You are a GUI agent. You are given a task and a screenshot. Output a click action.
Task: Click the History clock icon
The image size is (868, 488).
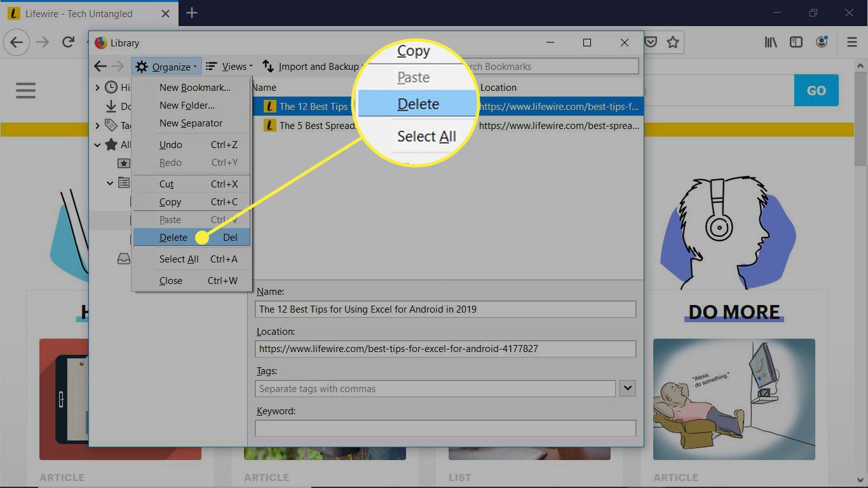[111, 88]
